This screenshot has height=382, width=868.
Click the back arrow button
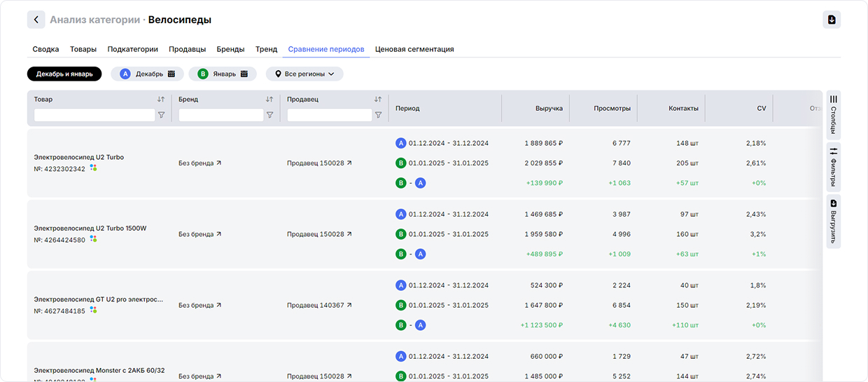pyautogui.click(x=36, y=20)
